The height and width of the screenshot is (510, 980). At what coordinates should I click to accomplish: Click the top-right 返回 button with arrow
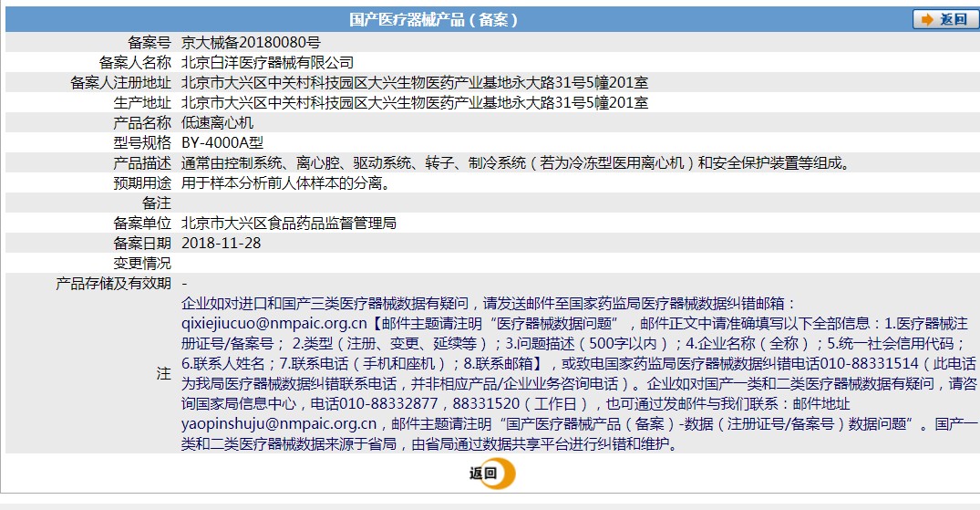click(x=945, y=19)
